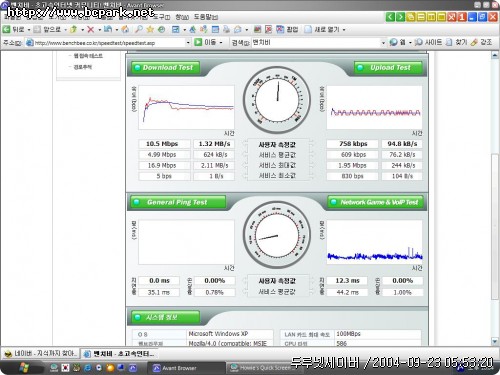The width and height of the screenshot is (500, 375).
Task: Click the Internet Explorer quick launch icon
Action: pos(88,368)
